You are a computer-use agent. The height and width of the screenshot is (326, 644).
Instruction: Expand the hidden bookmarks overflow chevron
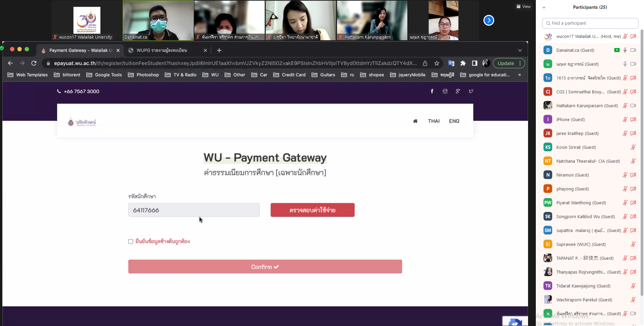tap(519, 75)
